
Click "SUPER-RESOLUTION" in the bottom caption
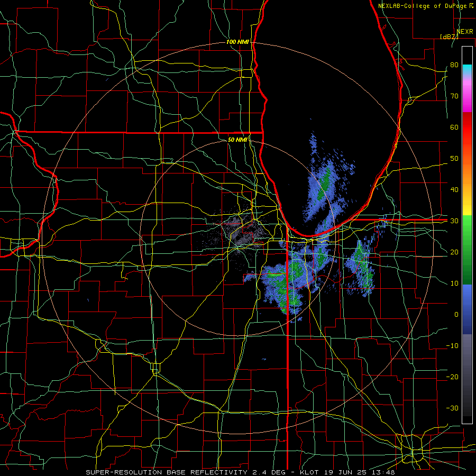click(124, 472)
